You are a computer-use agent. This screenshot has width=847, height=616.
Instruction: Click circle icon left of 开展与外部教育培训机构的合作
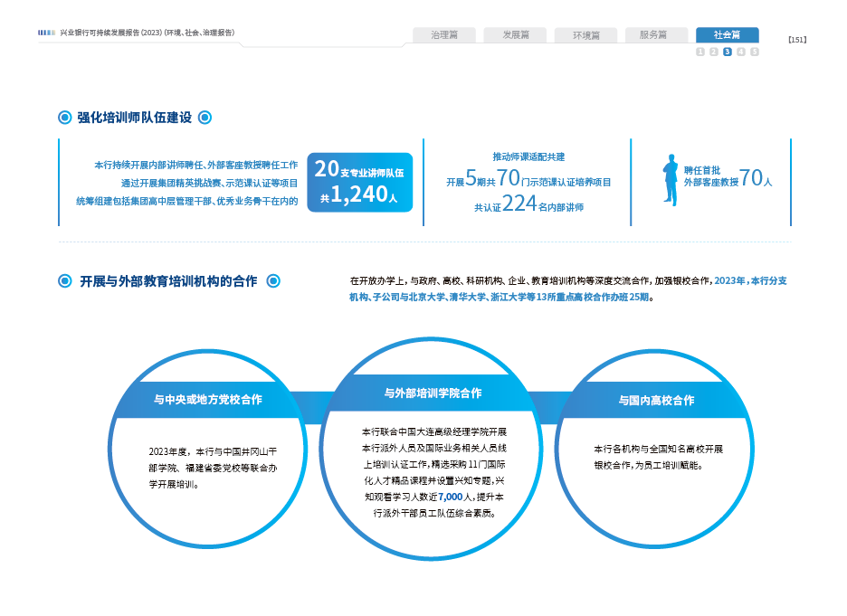pos(64,281)
